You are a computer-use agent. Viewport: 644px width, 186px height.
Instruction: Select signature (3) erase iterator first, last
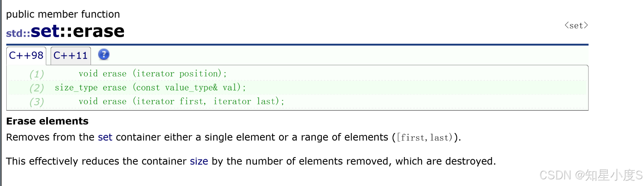(x=182, y=101)
